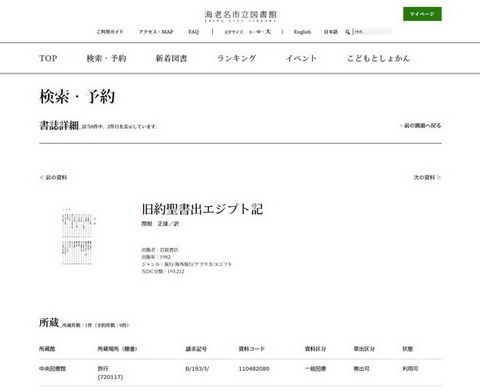Open the こどもとしょかん menu item
This screenshot has width=480, height=391.
point(378,58)
